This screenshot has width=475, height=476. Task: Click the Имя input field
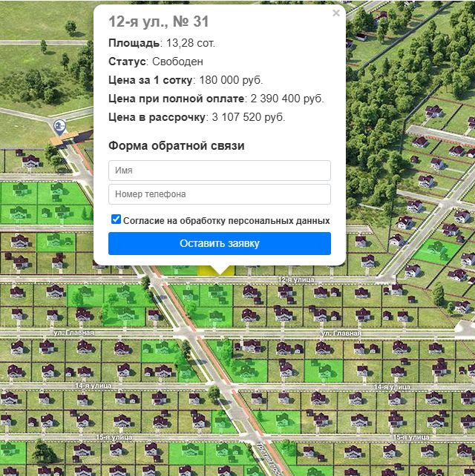[220, 171]
